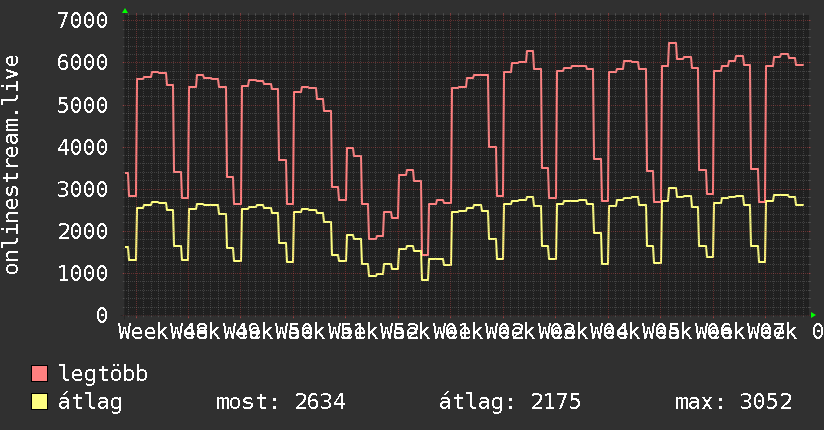Screen dimensions: 824x430
Task: Select the átlag legend label next to yellow swatch
Action: coord(90,402)
